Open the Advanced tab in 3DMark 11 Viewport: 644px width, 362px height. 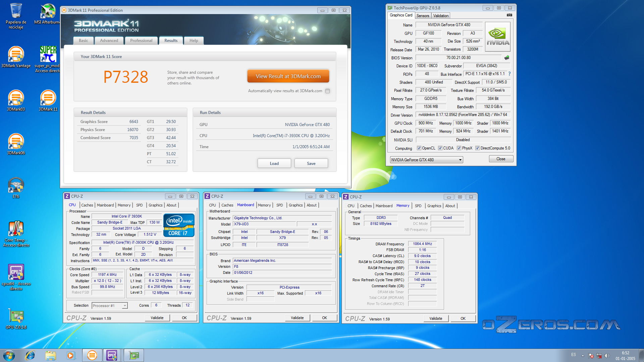click(x=109, y=41)
